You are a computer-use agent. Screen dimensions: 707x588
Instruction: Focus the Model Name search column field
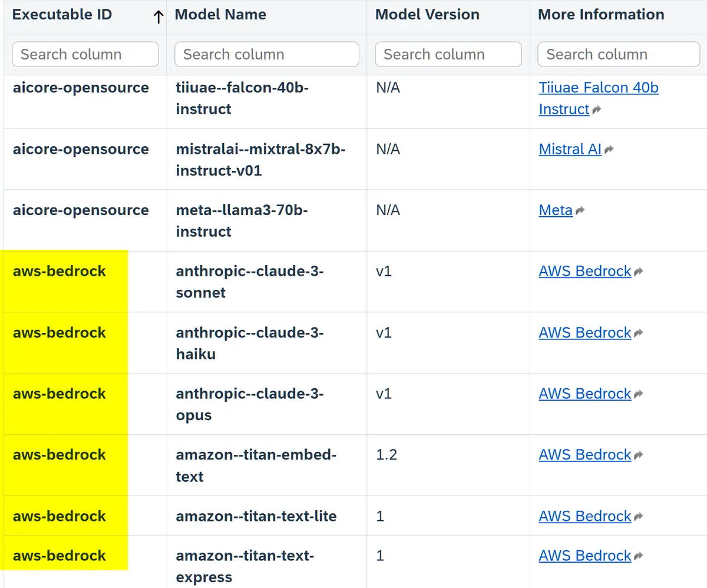[267, 54]
